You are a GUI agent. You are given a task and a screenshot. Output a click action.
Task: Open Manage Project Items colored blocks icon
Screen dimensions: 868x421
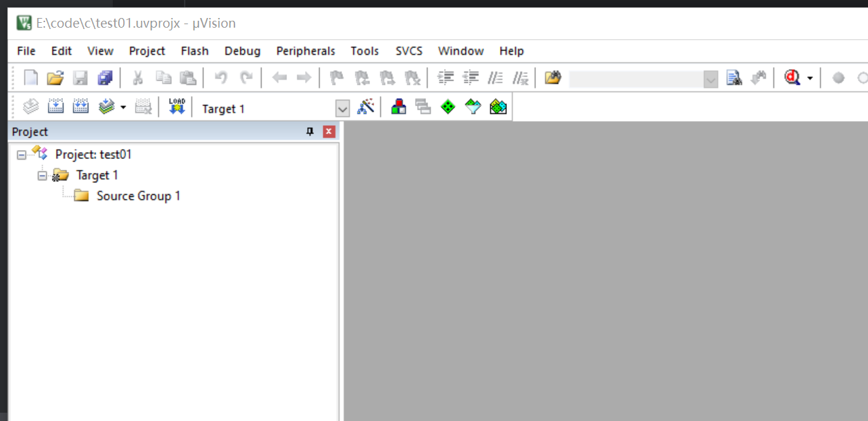398,107
